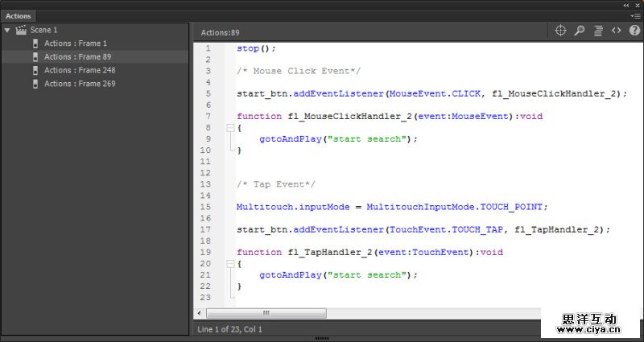The width and height of the screenshot is (644, 342).
Task: Fold the code block at line 8
Action: (x=230, y=127)
